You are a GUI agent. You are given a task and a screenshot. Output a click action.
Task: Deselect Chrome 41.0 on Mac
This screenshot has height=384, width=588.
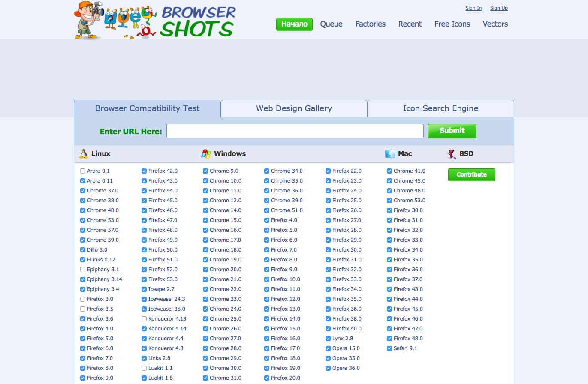389,171
